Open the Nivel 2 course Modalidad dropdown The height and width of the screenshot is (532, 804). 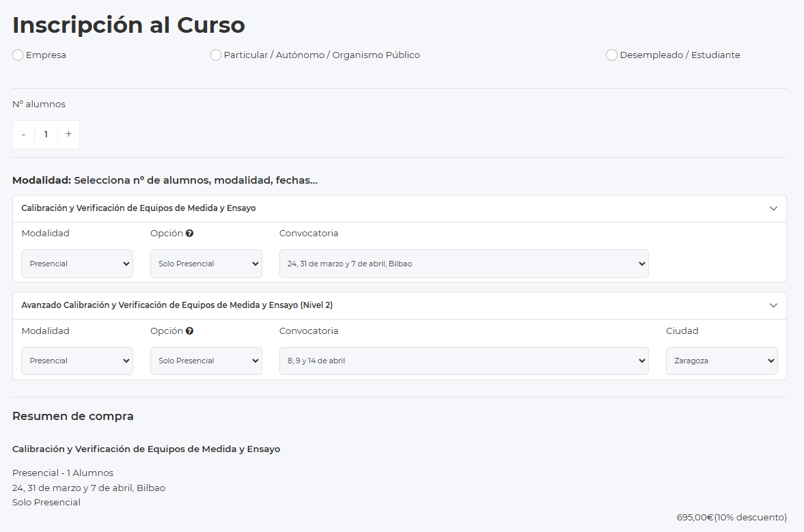[77, 361]
